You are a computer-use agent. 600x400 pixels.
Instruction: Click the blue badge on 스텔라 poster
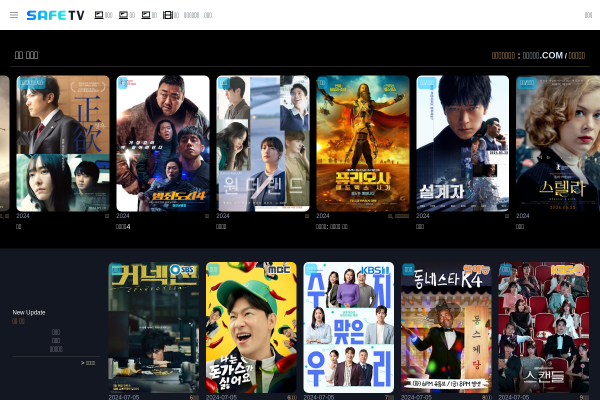[x=527, y=83]
